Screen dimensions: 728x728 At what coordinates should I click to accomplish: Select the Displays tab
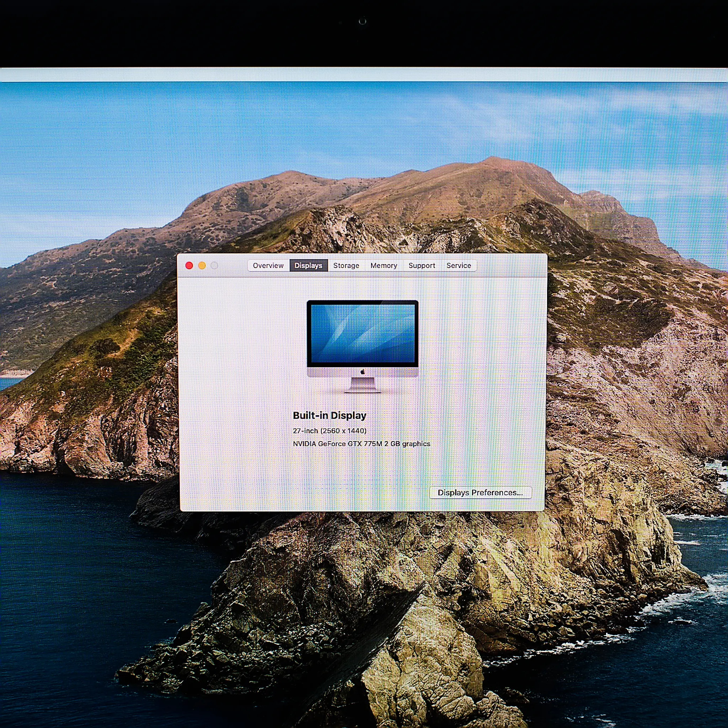pyautogui.click(x=308, y=266)
